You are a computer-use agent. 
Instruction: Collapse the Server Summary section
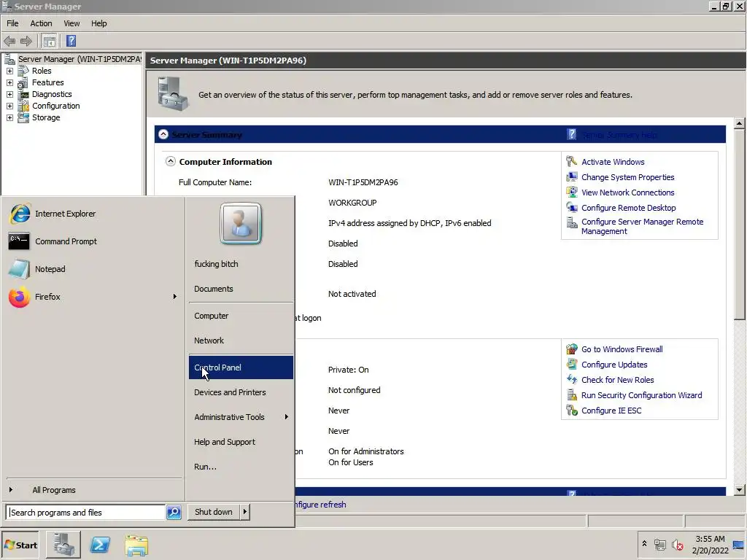[163, 134]
